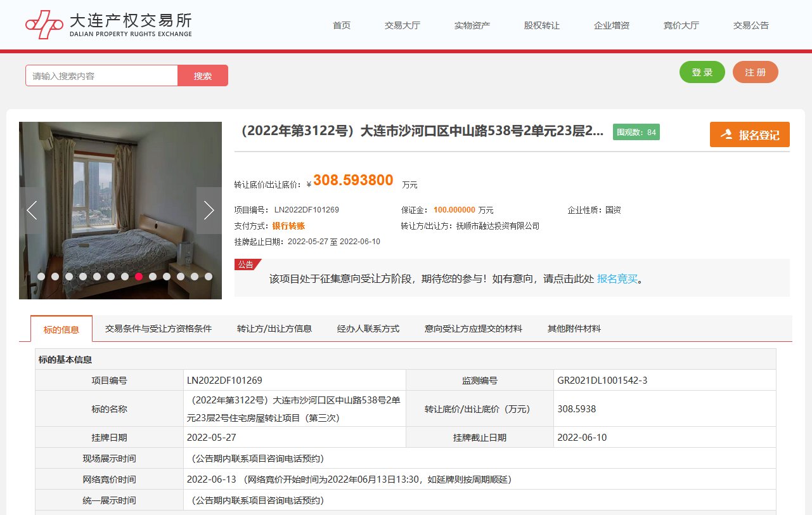Select the 其他附件材料 tab
The width and height of the screenshot is (812, 515).
[574, 329]
